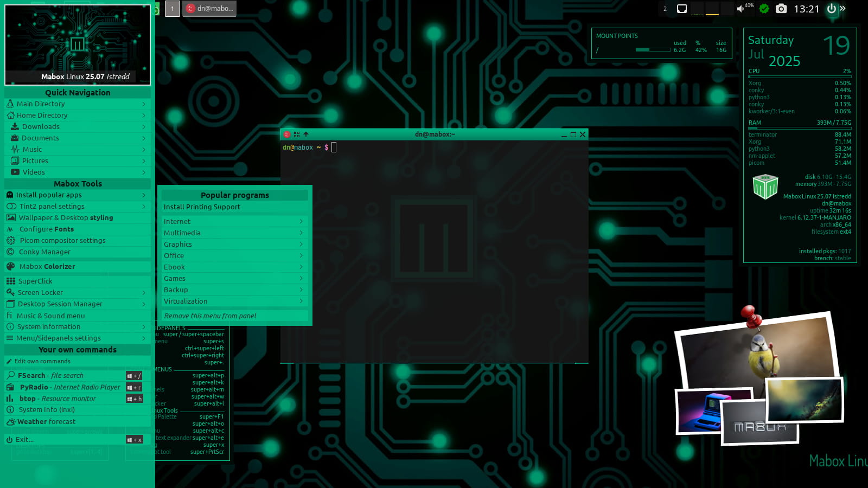Image resolution: width=868 pixels, height=488 pixels.
Task: Click the picture icon beside Pictures
Action: pyautogui.click(x=15, y=160)
